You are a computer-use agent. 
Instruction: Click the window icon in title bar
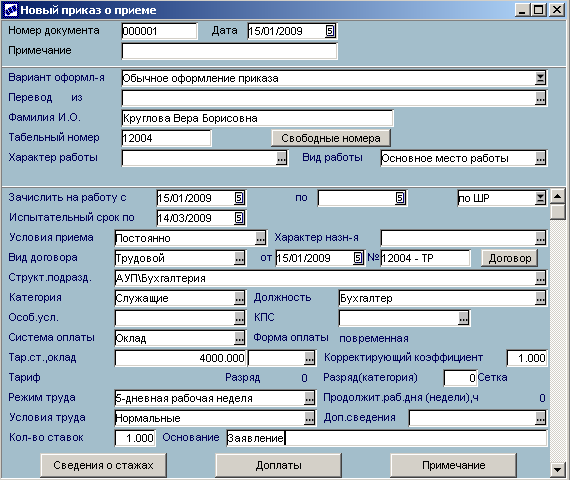pos(11,10)
